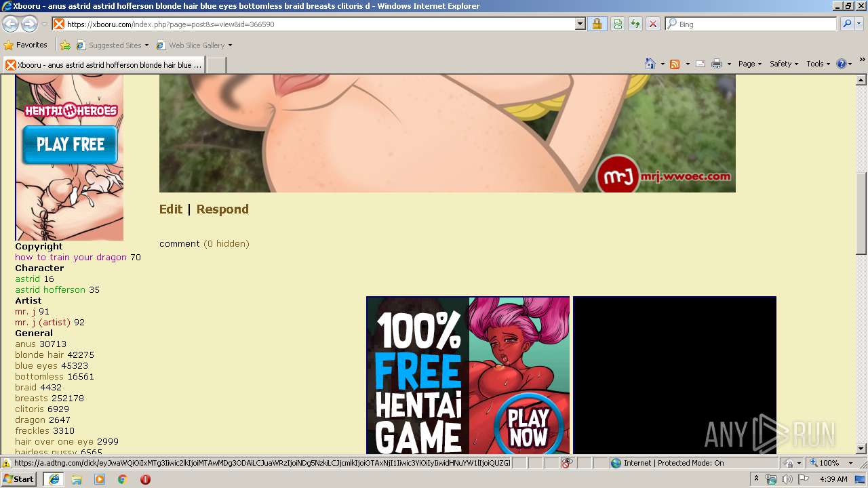Click the magnifier search button
Viewport: 868px width, 488px height.
847,24
